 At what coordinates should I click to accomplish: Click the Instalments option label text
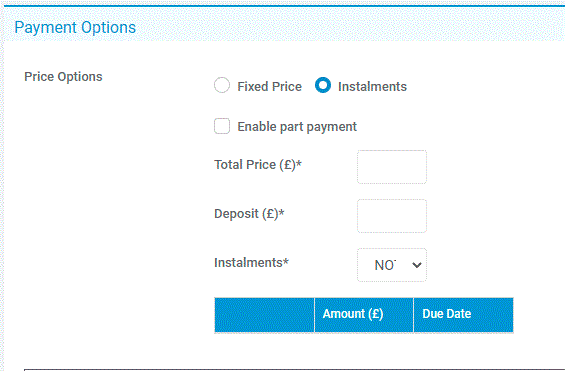(x=372, y=86)
